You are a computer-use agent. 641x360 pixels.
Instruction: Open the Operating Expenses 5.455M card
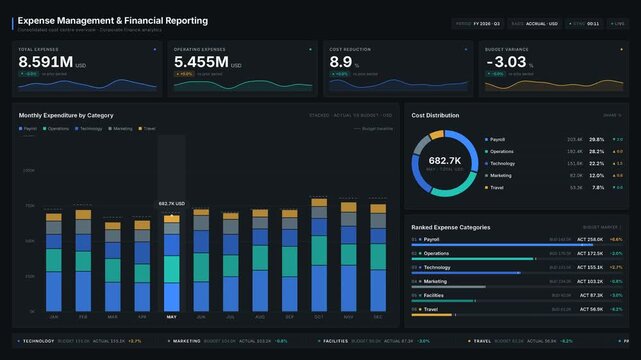(x=243, y=68)
